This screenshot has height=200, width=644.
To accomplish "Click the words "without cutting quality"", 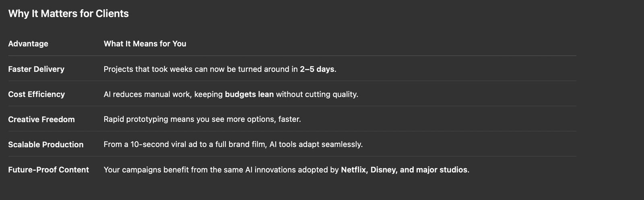I will 317,94.
